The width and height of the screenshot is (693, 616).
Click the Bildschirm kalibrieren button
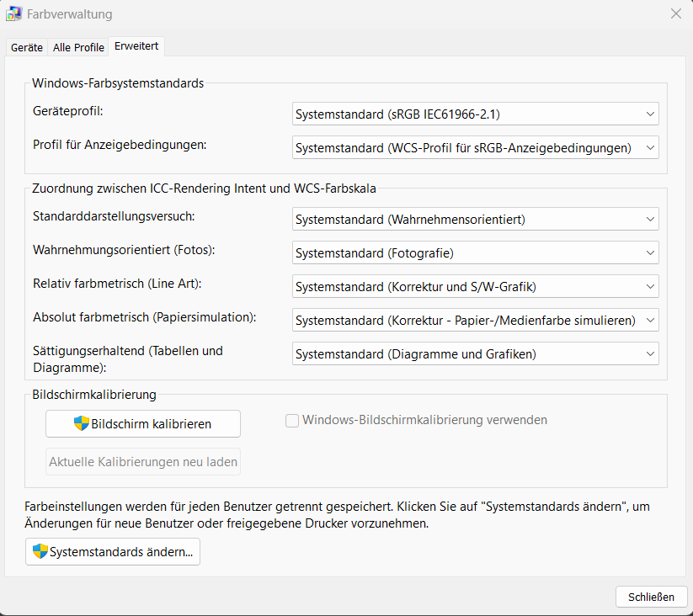[x=143, y=424]
